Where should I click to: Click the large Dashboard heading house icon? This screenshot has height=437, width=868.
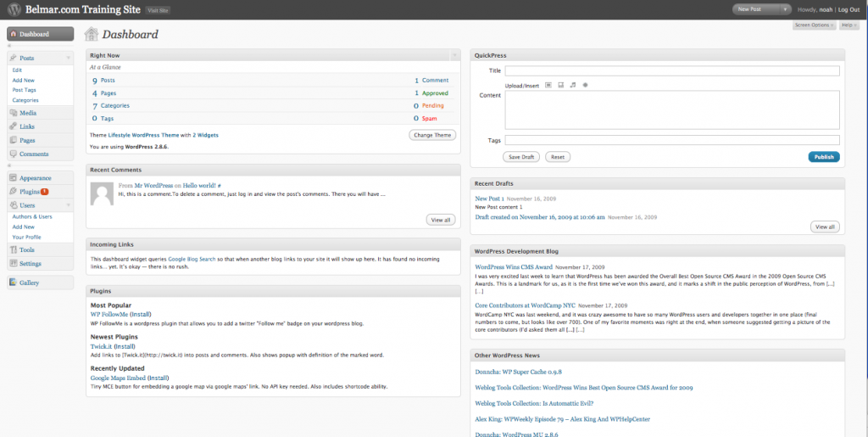click(92, 34)
